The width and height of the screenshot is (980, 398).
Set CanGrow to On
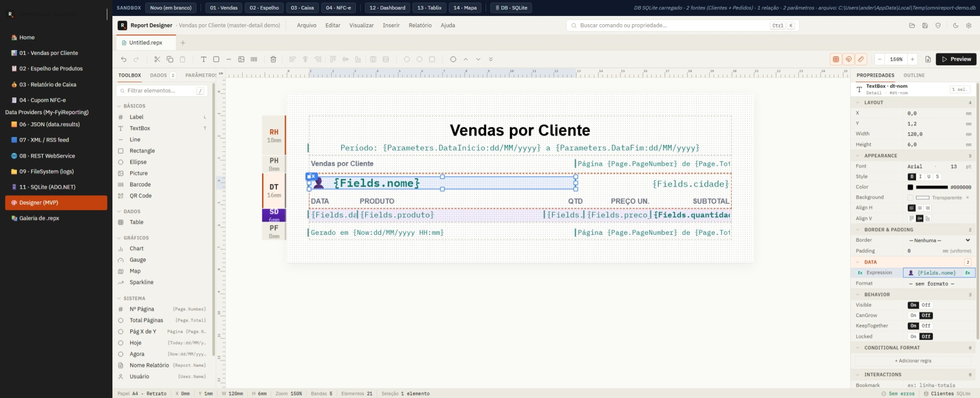pos(913,315)
